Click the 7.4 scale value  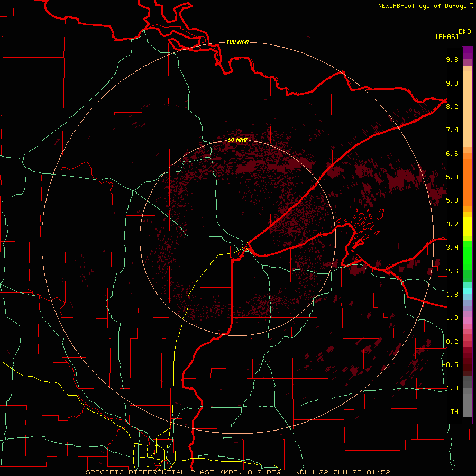tap(452, 130)
